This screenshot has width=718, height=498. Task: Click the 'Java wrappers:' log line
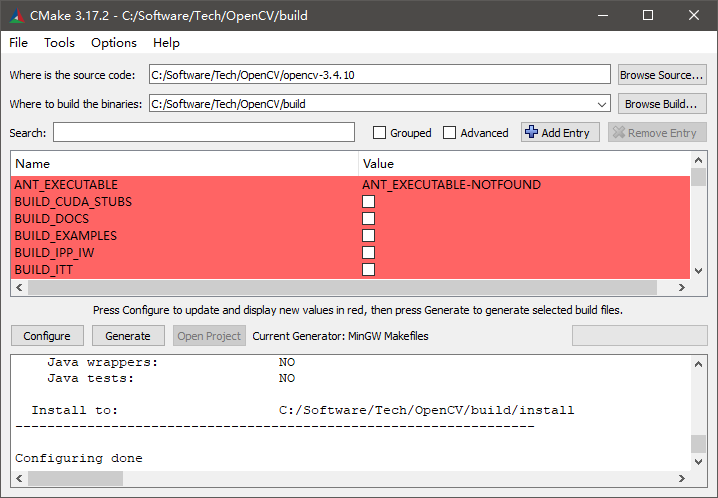[x=171, y=362]
